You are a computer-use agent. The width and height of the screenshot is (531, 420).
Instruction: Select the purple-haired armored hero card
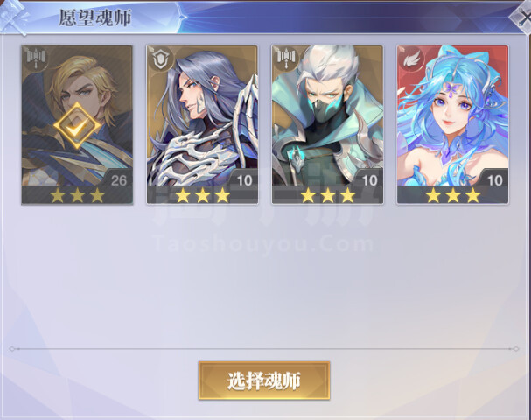coord(202,124)
